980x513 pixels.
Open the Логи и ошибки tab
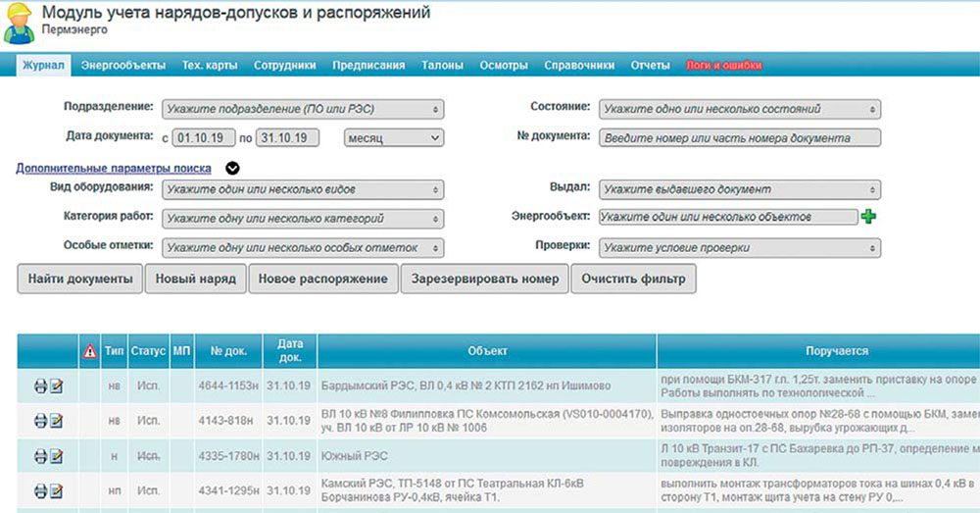pos(724,66)
